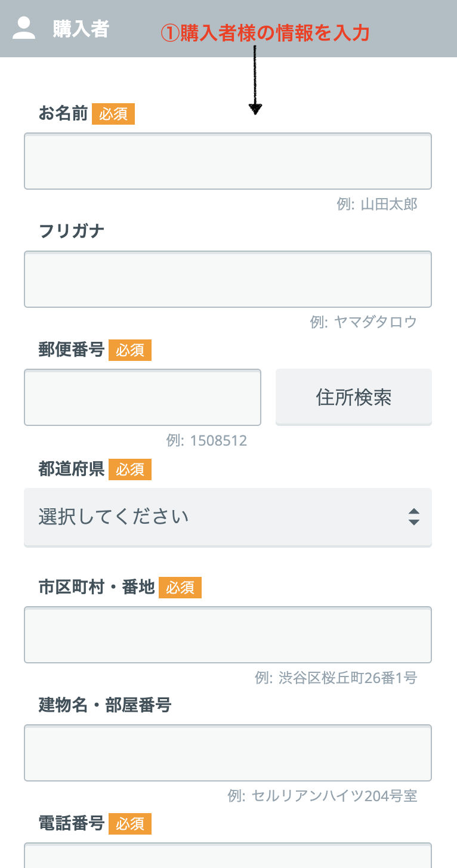
Task: Click the 購入者 header title
Action: tap(81, 29)
